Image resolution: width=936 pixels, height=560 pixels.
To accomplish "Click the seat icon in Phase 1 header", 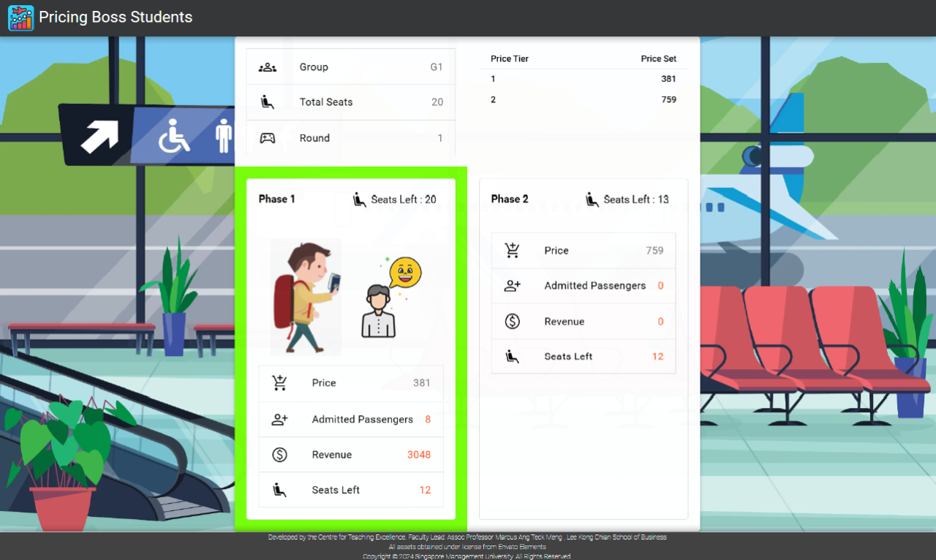I will point(360,200).
